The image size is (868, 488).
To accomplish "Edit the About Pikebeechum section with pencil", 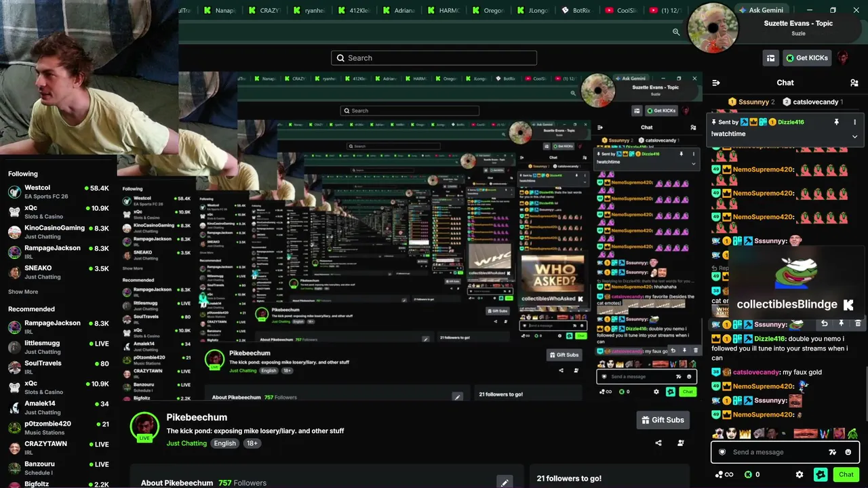I will [x=505, y=483].
